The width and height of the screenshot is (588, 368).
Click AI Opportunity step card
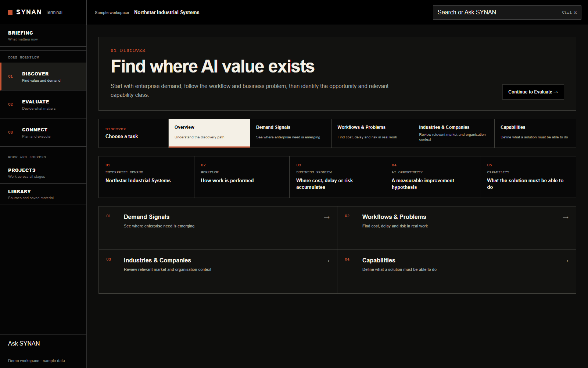(x=433, y=177)
